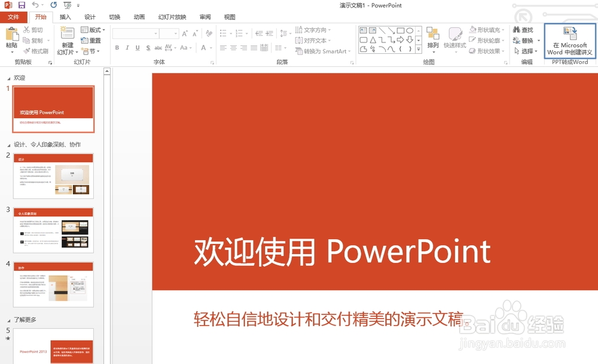Image resolution: width=598 pixels, height=364 pixels.
Task: Open the Quick Styles (快速样式) dropdown
Action: coord(455,41)
